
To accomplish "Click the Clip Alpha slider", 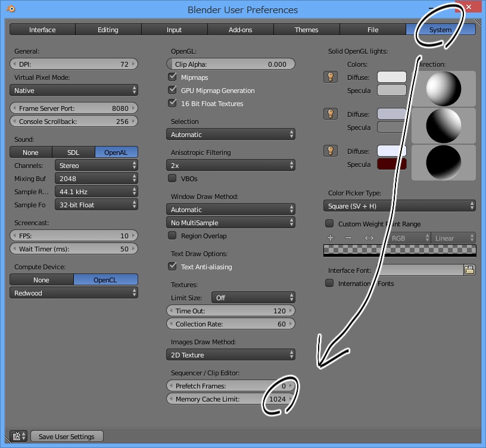I will tap(230, 64).
